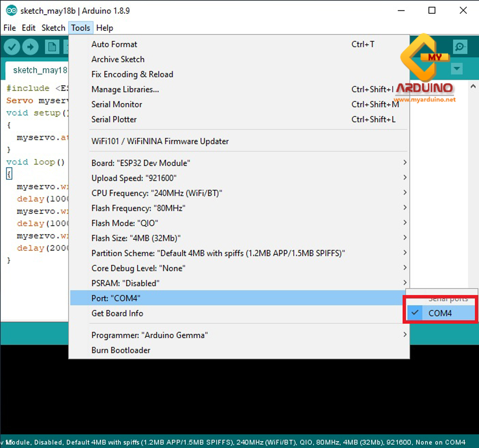Open Manage Libraries from Tools menu
The width and height of the screenshot is (479, 448).
[x=125, y=89]
